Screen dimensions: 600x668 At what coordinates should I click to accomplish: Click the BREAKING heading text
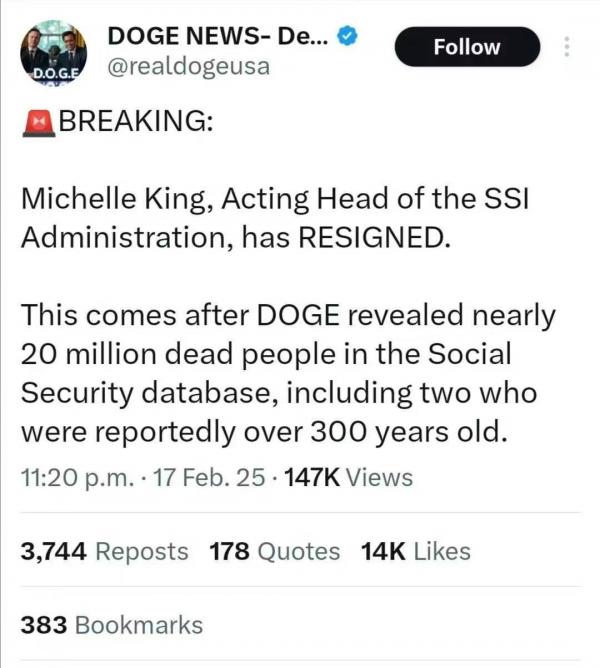(x=135, y=122)
